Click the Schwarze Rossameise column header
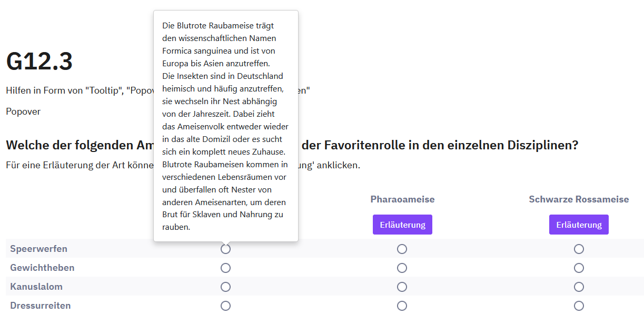 tap(579, 199)
